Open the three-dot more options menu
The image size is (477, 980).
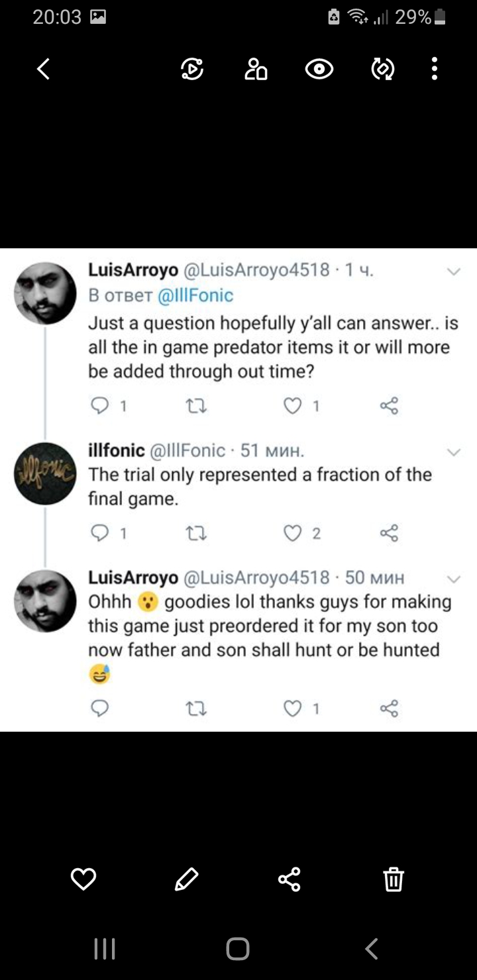coord(435,69)
